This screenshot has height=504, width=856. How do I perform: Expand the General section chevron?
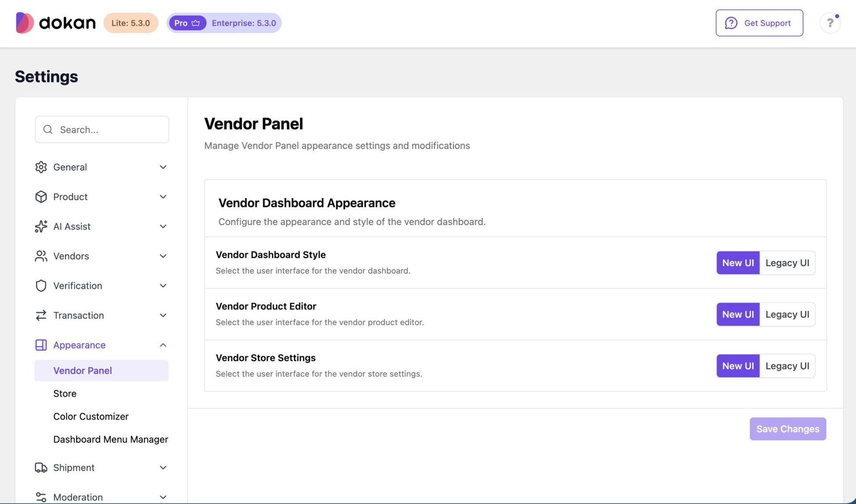tap(163, 167)
